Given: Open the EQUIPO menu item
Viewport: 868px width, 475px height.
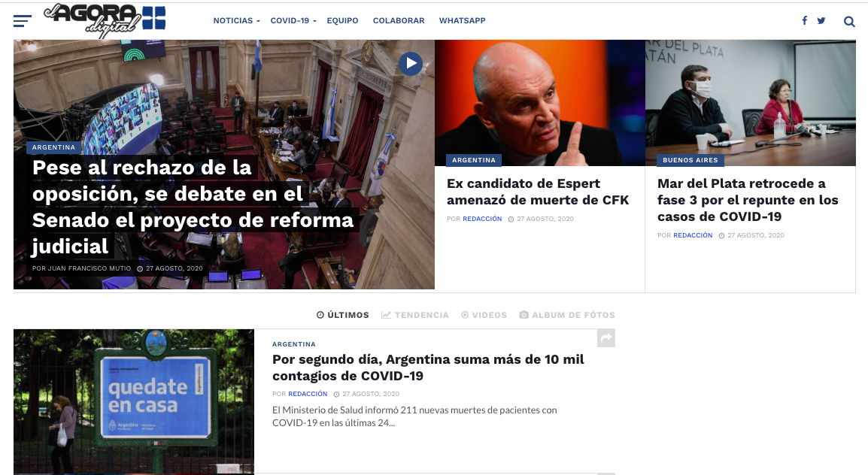Looking at the screenshot, I should pos(342,20).
